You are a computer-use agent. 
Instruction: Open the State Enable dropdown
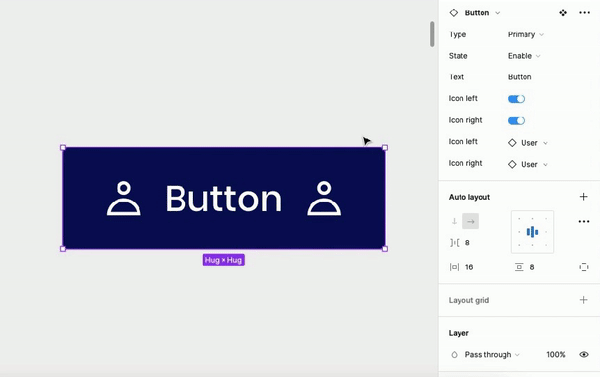pyautogui.click(x=524, y=56)
